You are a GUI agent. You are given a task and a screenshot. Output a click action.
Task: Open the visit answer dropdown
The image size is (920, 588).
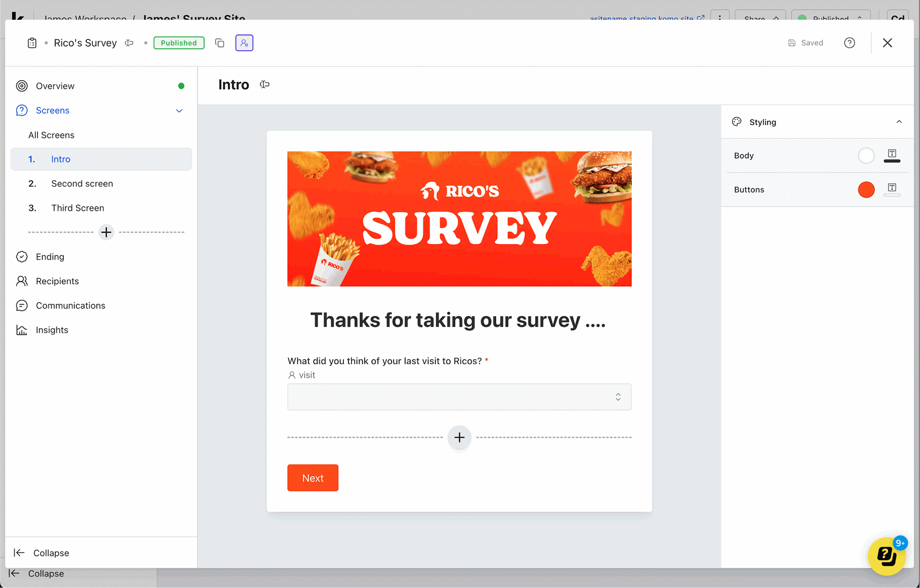(x=459, y=397)
